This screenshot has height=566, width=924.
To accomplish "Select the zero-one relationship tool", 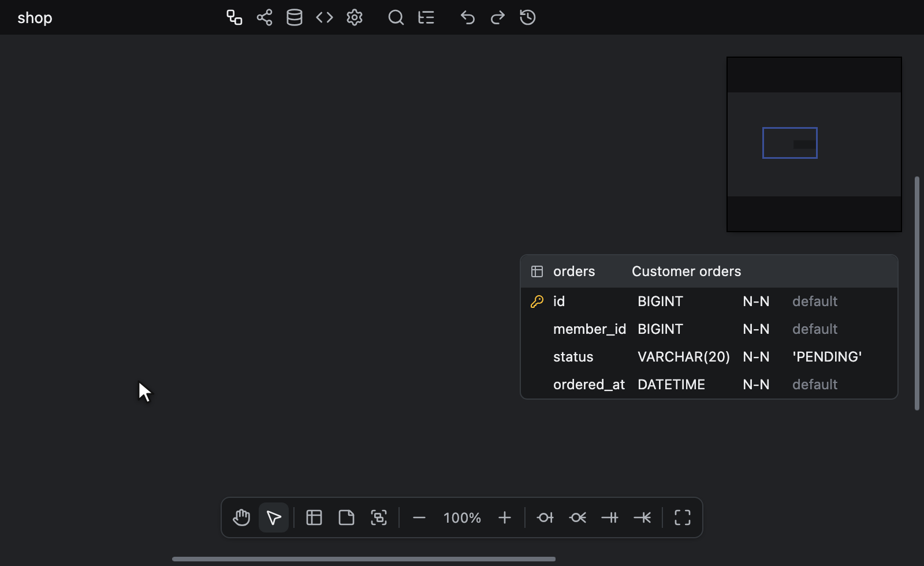I will pyautogui.click(x=545, y=517).
